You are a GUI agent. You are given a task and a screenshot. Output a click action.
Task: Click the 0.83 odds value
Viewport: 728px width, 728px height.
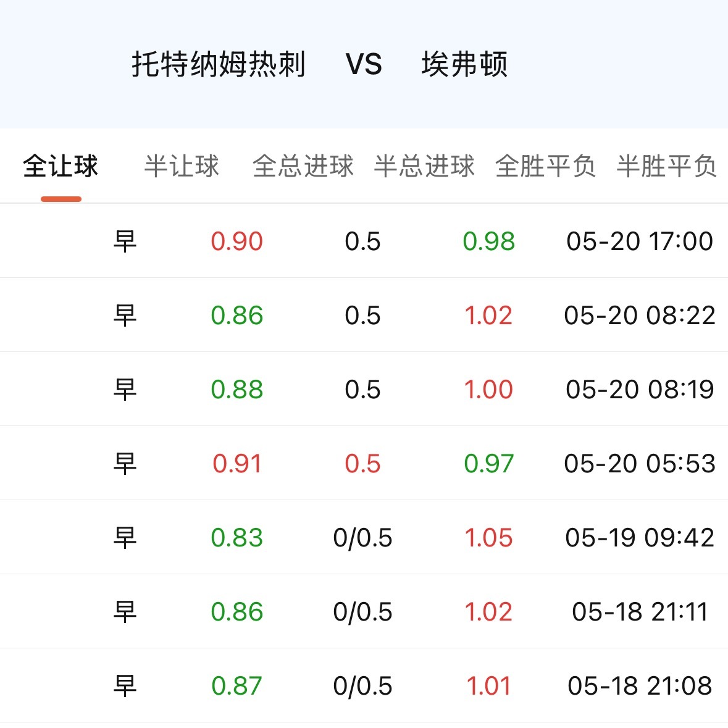coord(236,538)
